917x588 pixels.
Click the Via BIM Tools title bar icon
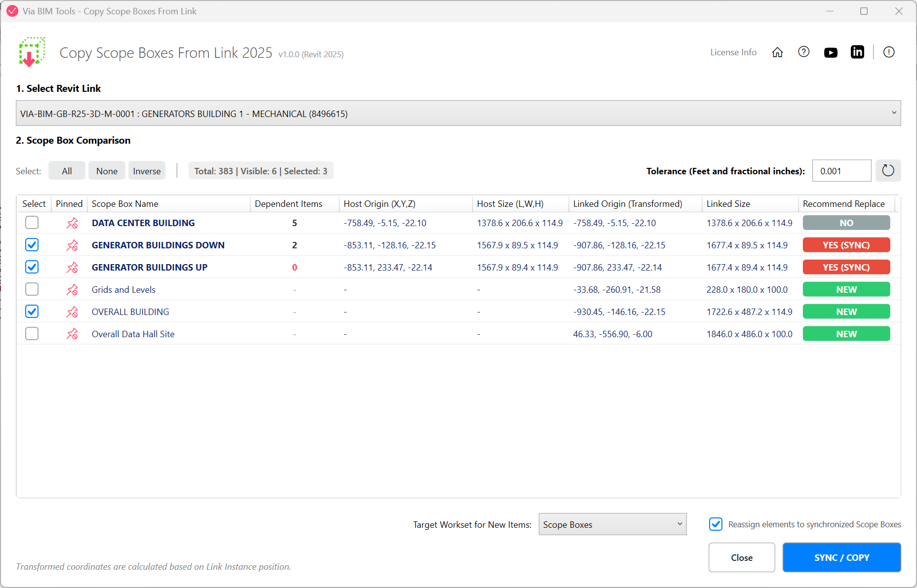12,11
